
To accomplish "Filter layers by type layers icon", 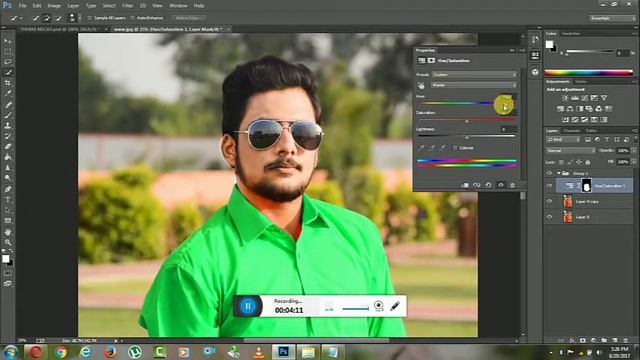I will coord(607,140).
